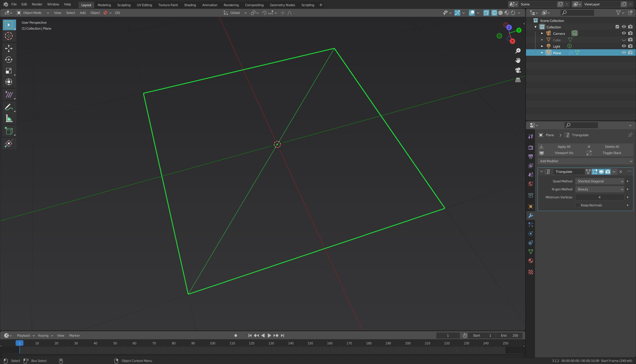Viewport: 636px width, 364px height.
Task: Select solid viewport shading
Action: 500,13
